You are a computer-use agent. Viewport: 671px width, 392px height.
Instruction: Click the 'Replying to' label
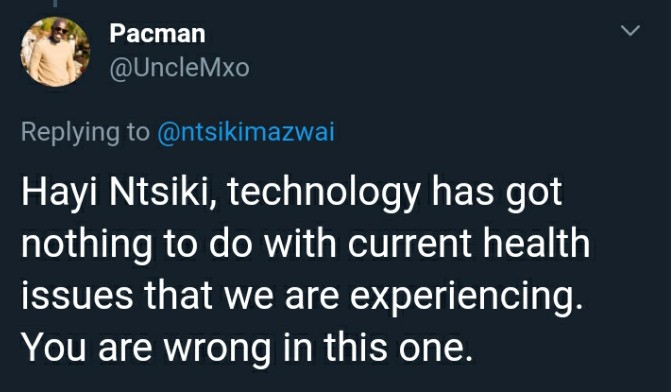pyautogui.click(x=85, y=132)
